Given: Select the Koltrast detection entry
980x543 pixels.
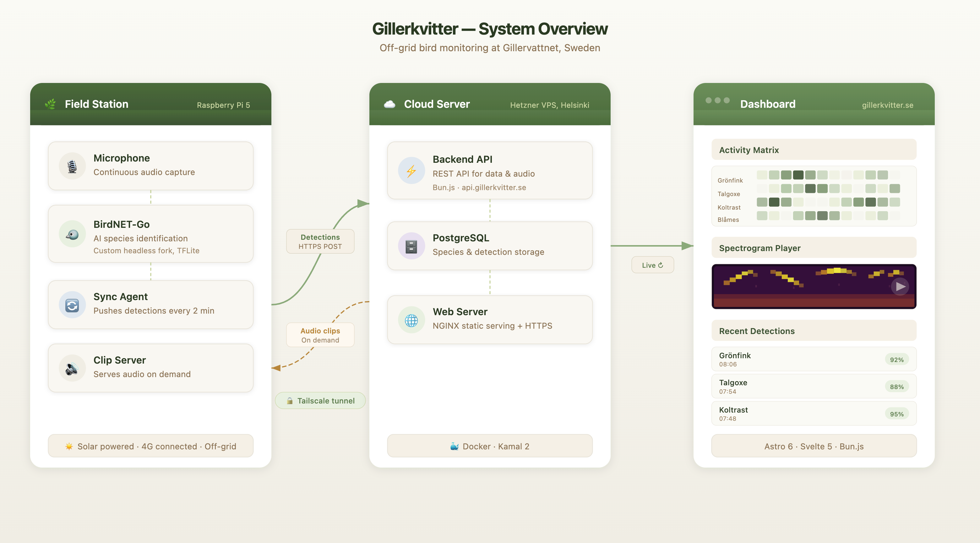Looking at the screenshot, I should click(x=814, y=413).
